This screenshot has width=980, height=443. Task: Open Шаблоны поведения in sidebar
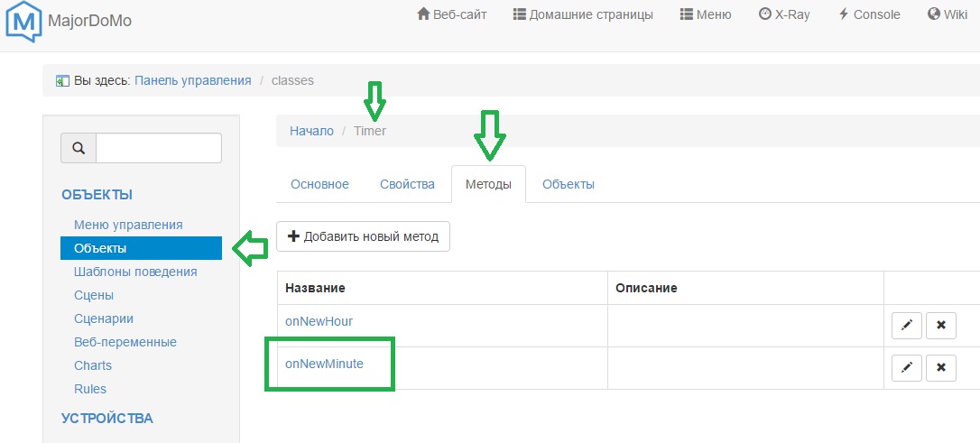click(135, 272)
